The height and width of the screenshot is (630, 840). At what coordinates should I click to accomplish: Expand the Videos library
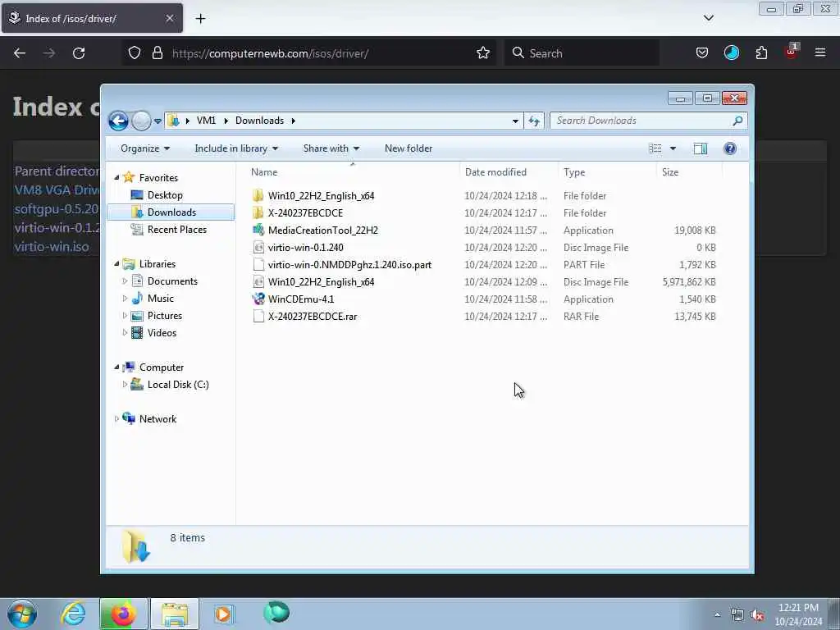click(125, 333)
